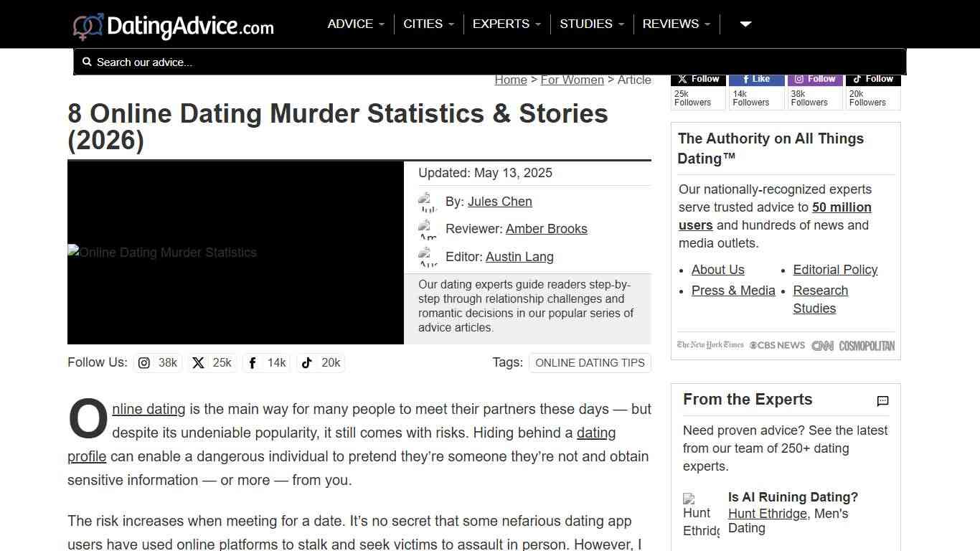Click the speech bubble icon in From the Experts

[882, 401]
